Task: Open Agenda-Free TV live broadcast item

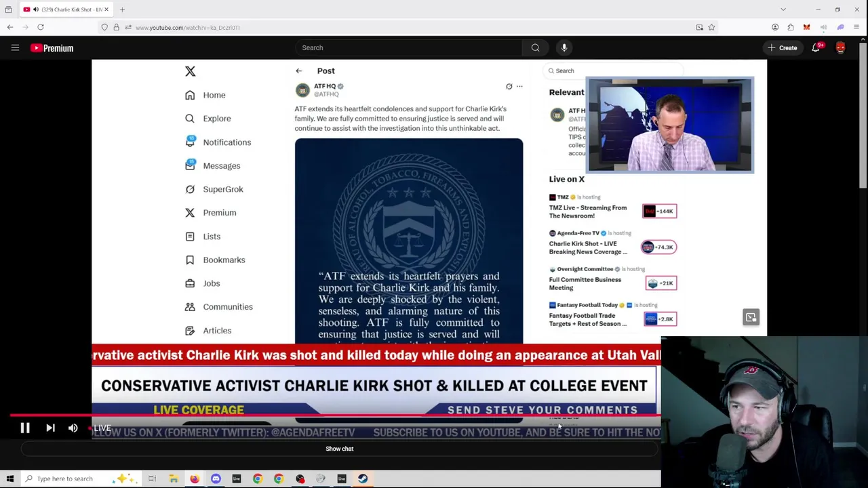Action: [x=613, y=243]
